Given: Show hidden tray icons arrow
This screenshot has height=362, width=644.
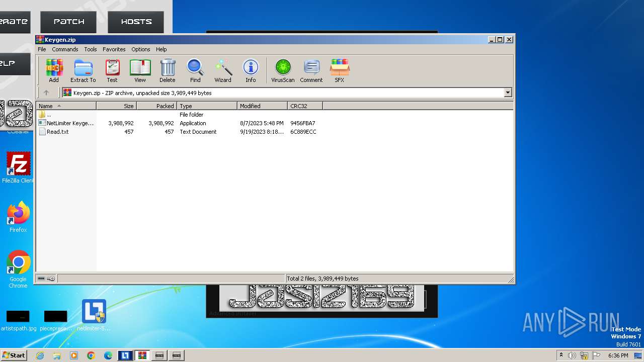Looking at the screenshot, I should 561,355.
